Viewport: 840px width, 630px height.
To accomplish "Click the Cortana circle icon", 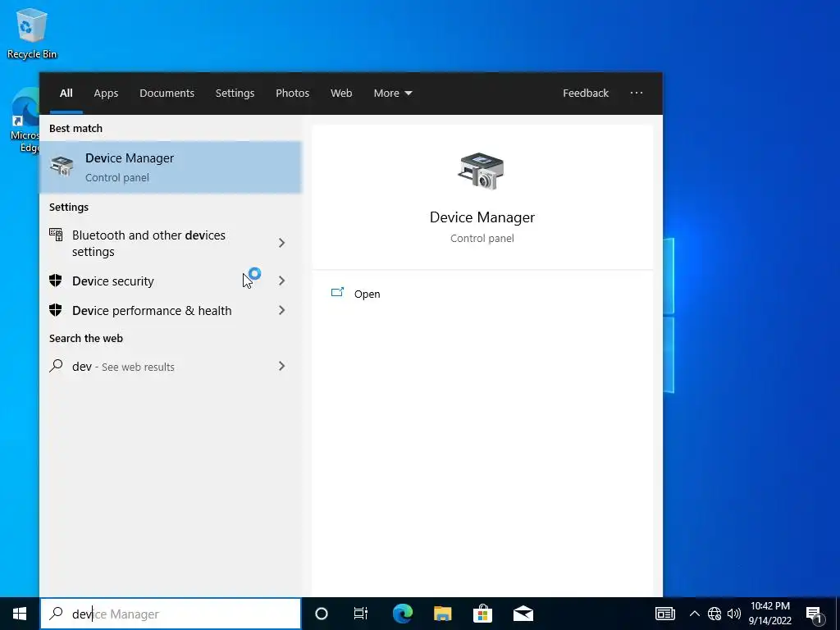I will pyautogui.click(x=321, y=614).
